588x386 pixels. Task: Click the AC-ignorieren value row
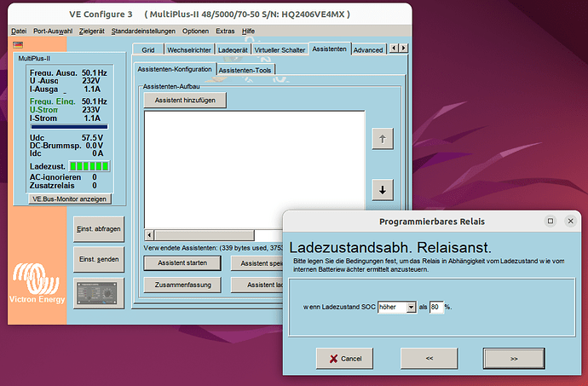pos(63,177)
